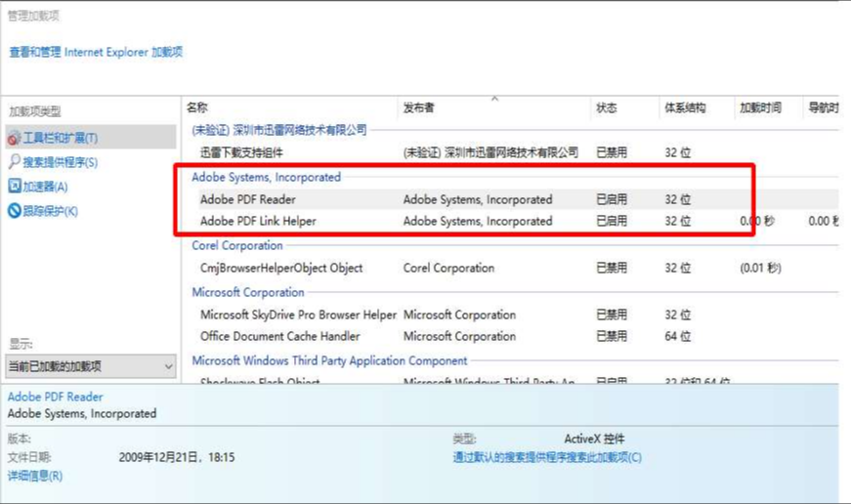The image size is (851, 504).
Task: Click the 已禁用 status of 迅雷下载支持组件
Action: pos(612,152)
